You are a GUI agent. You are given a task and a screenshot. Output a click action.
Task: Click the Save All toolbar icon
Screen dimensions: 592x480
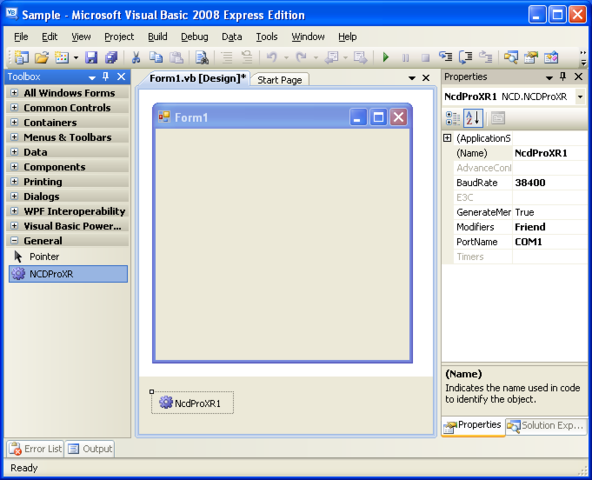[x=111, y=57]
